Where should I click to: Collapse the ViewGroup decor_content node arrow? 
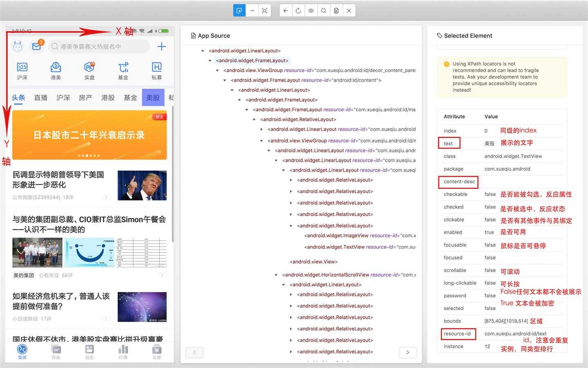click(x=217, y=70)
